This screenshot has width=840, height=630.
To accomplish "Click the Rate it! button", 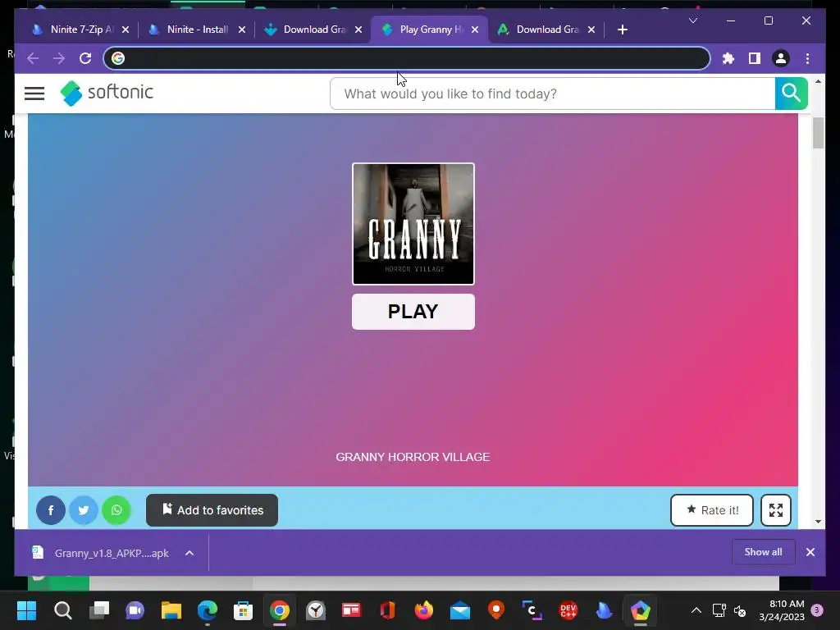I will pyautogui.click(x=712, y=510).
